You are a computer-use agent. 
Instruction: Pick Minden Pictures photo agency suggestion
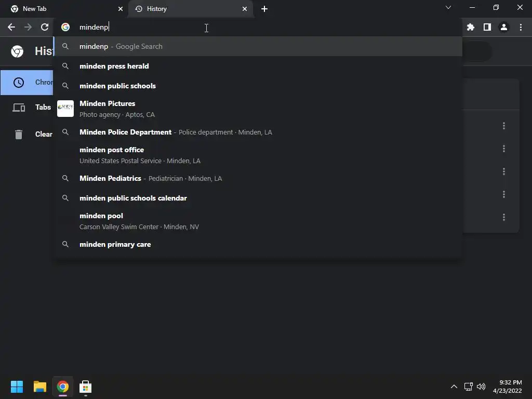(x=258, y=109)
